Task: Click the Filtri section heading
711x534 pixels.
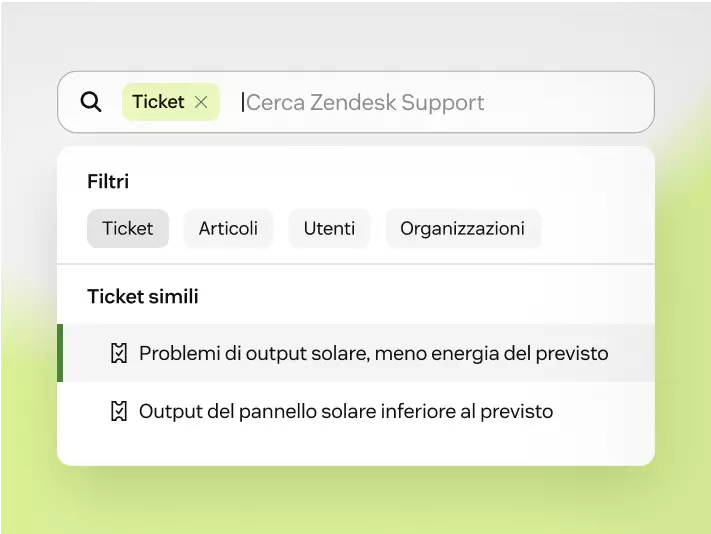Action: tap(108, 181)
